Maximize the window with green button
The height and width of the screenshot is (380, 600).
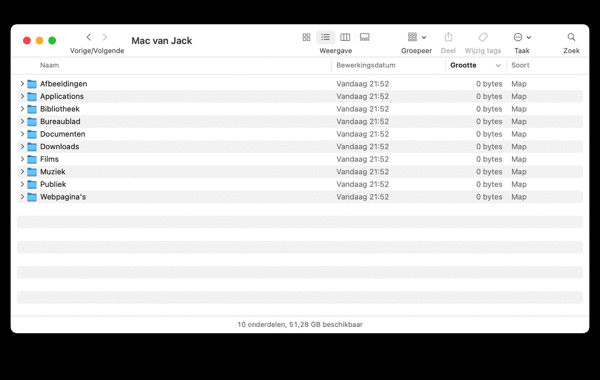point(52,41)
